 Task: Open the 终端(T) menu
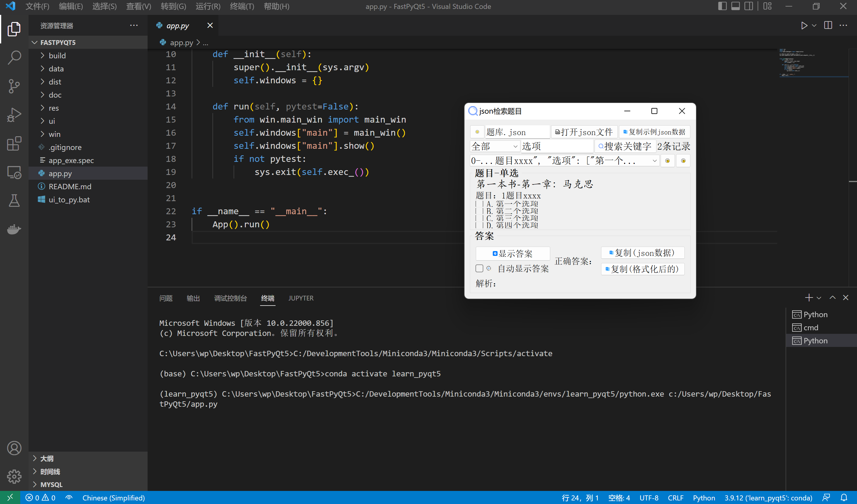[x=242, y=6]
